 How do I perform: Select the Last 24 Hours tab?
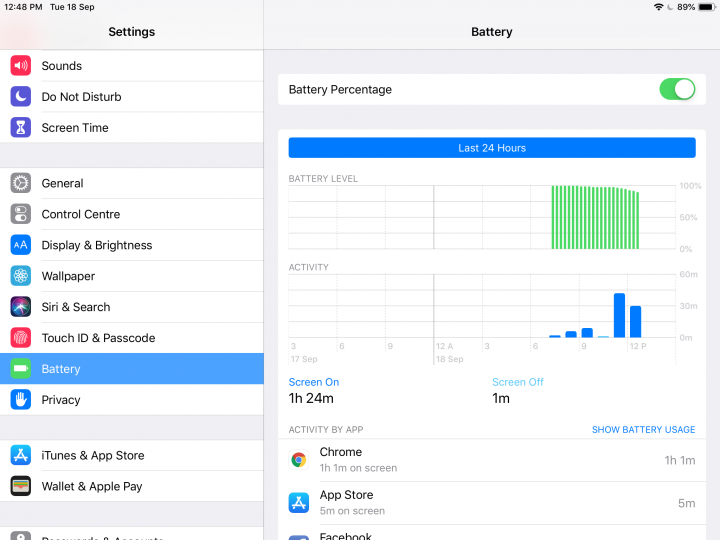coord(492,148)
